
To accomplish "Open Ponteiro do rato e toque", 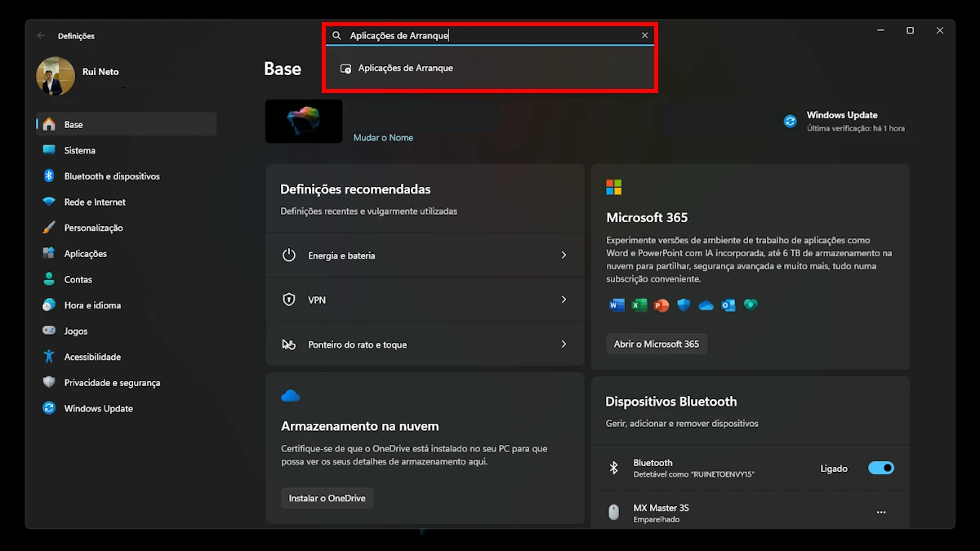I will coord(425,344).
